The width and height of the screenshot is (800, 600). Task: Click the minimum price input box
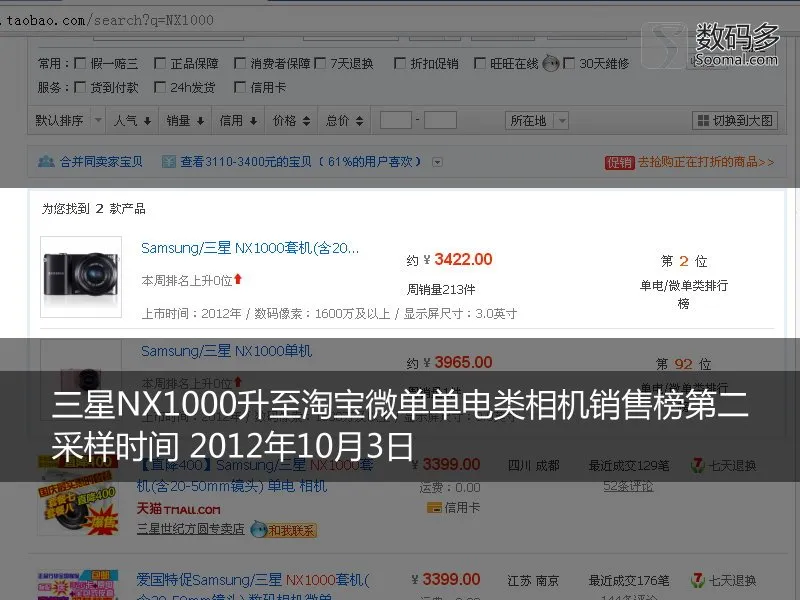396,121
